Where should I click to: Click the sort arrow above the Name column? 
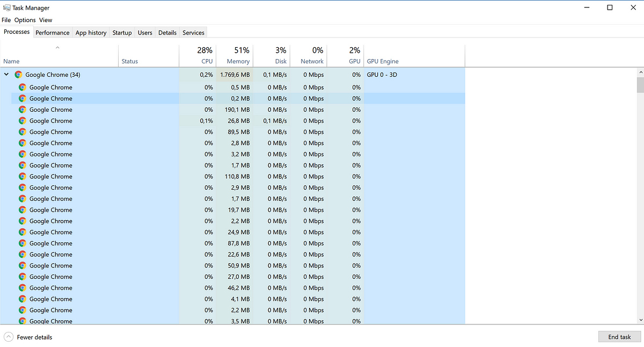(57, 48)
